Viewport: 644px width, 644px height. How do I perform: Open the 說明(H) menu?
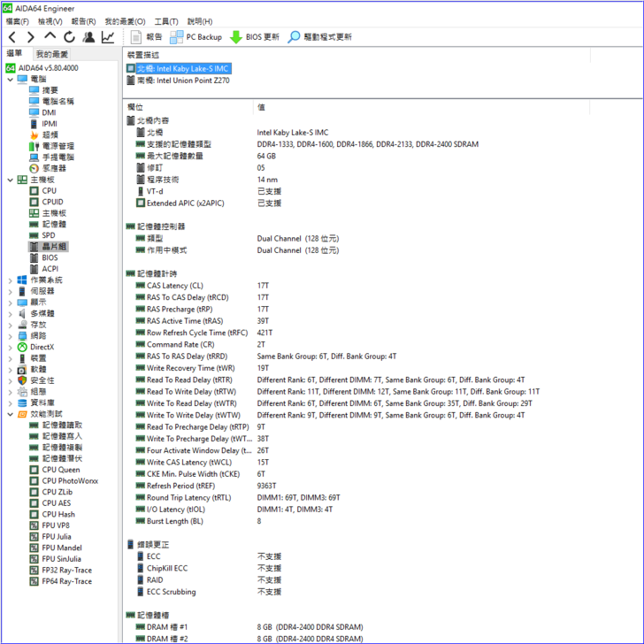200,21
